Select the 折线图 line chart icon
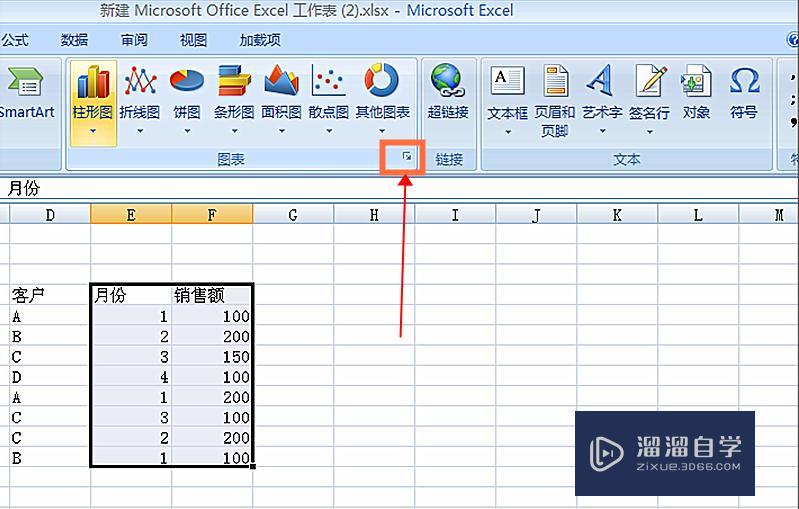The height and width of the screenshot is (509, 799). point(140,81)
